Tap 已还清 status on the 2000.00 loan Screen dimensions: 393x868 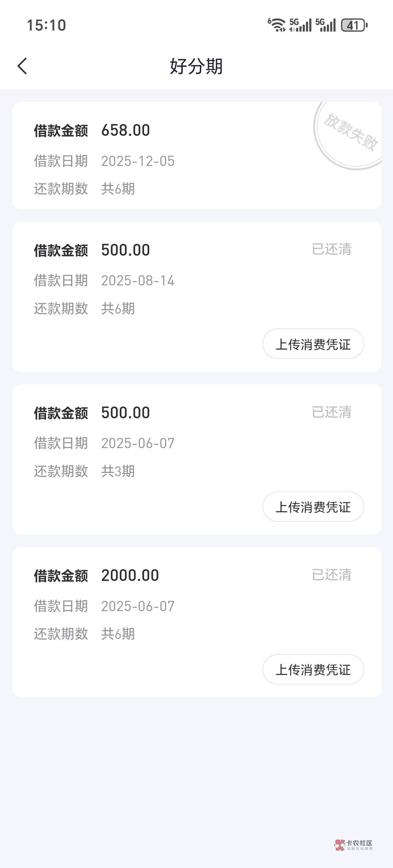[331, 575]
